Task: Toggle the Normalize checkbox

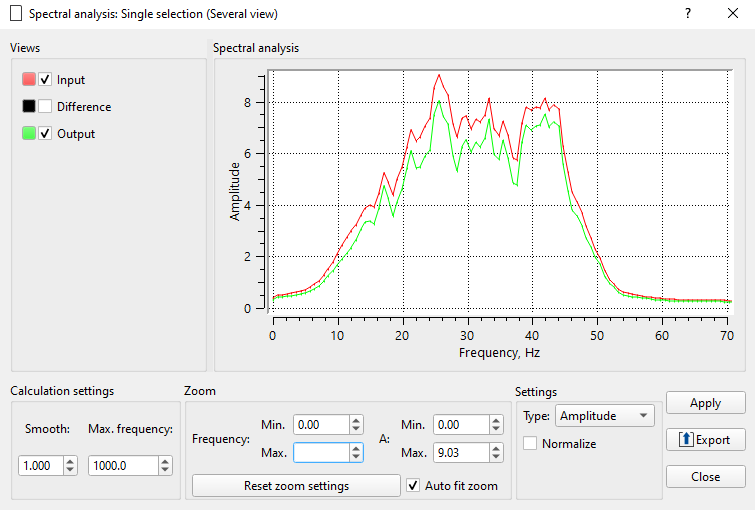Action: [x=530, y=444]
